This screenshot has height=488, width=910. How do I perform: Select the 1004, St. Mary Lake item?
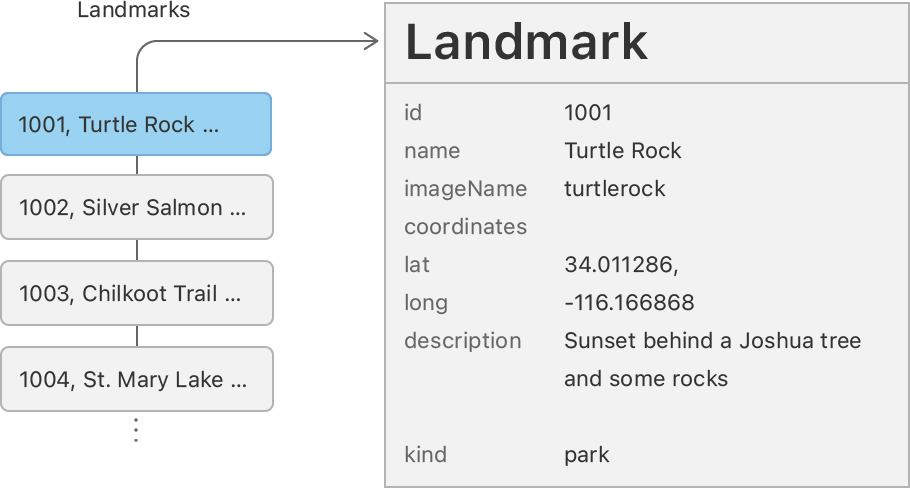pyautogui.click(x=136, y=379)
